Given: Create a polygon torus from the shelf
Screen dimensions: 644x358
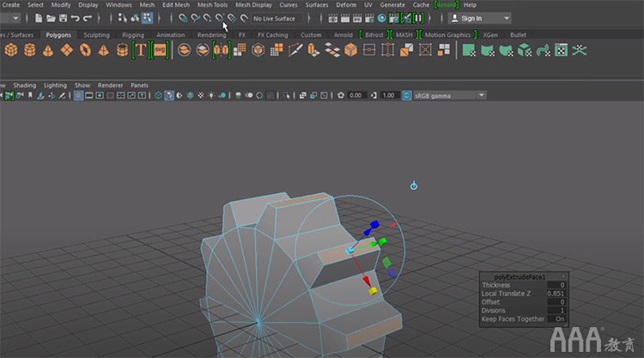Looking at the screenshot, I should (85, 50).
